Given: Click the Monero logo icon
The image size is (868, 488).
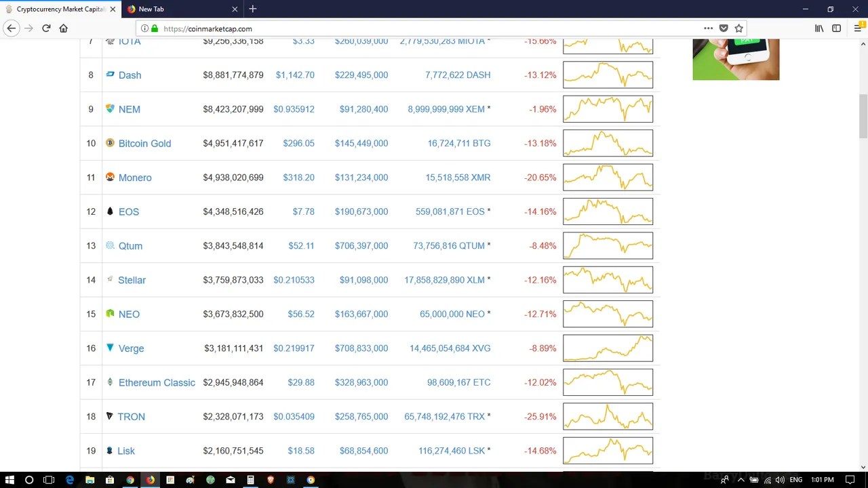Looking at the screenshot, I should pos(110,177).
